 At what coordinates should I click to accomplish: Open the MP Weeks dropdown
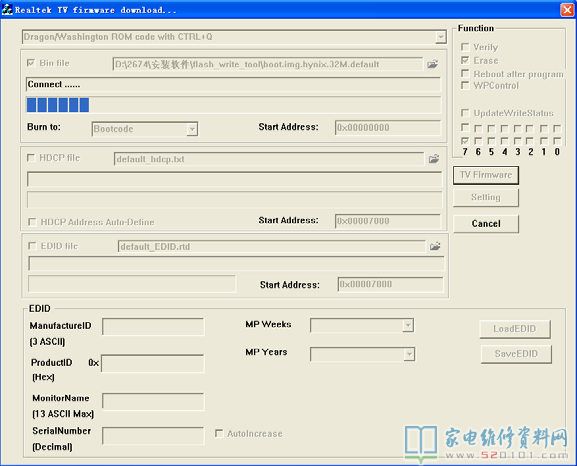tap(408, 325)
